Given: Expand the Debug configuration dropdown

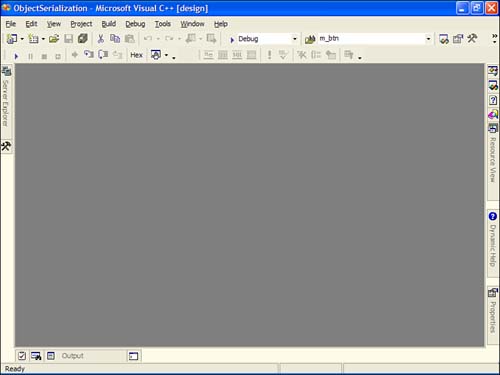Looking at the screenshot, I should [295, 39].
